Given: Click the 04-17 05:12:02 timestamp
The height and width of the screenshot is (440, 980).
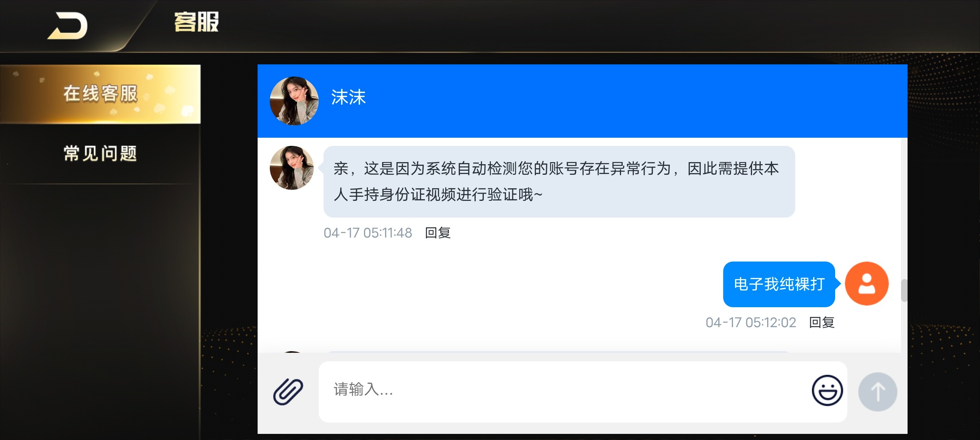Looking at the screenshot, I should click(751, 322).
